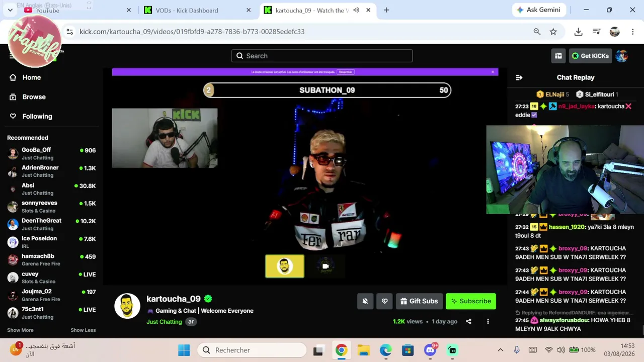Open Microsoft Edge from the taskbar
The image size is (644, 362).
pos(386,350)
